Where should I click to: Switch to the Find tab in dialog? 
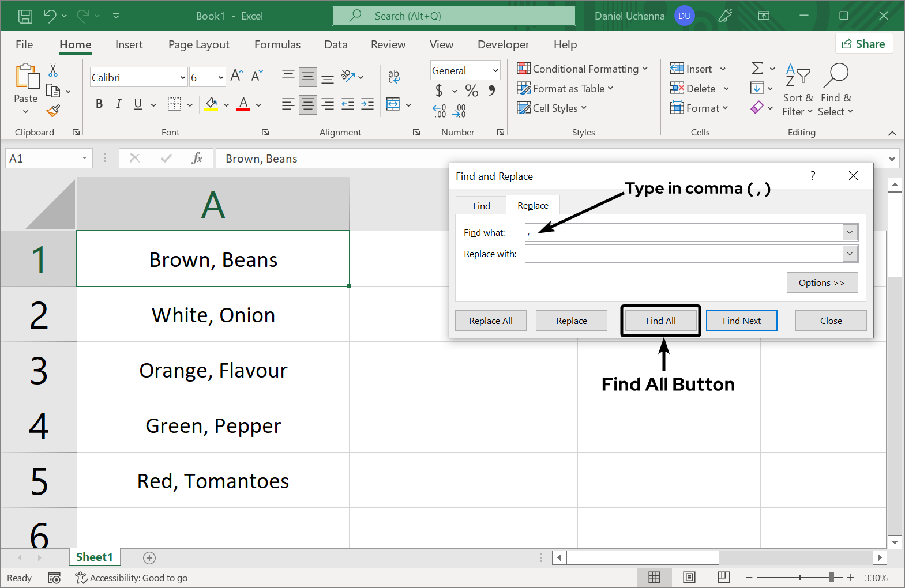pyautogui.click(x=481, y=206)
